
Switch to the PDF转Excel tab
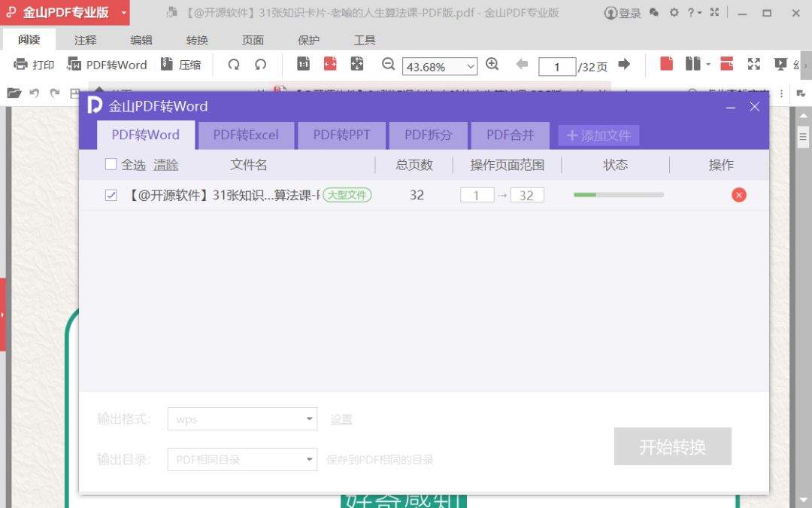click(246, 135)
